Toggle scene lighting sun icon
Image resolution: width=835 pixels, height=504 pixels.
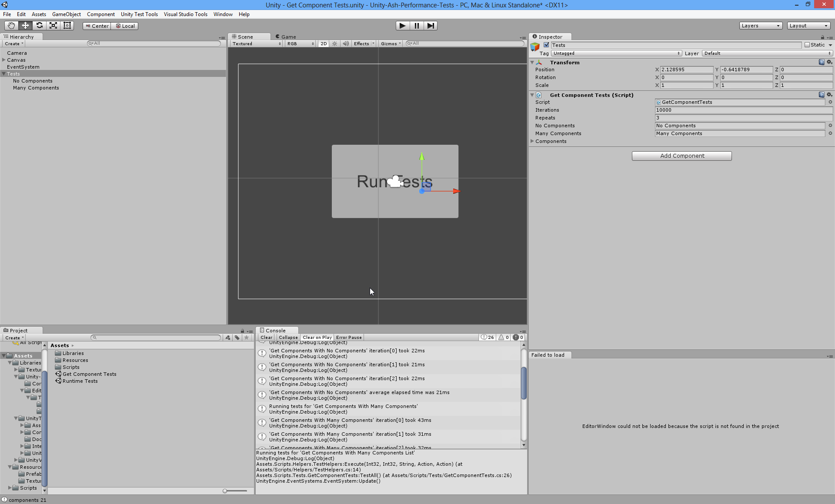click(334, 43)
